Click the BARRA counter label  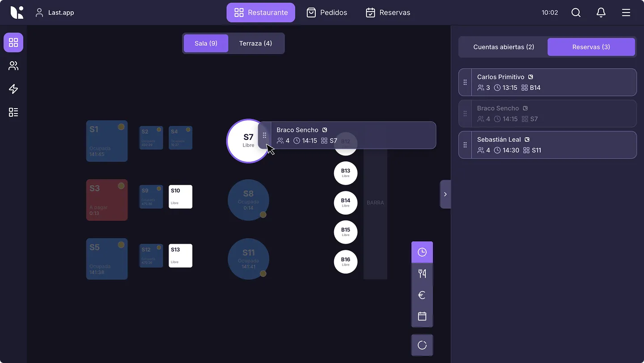375,203
